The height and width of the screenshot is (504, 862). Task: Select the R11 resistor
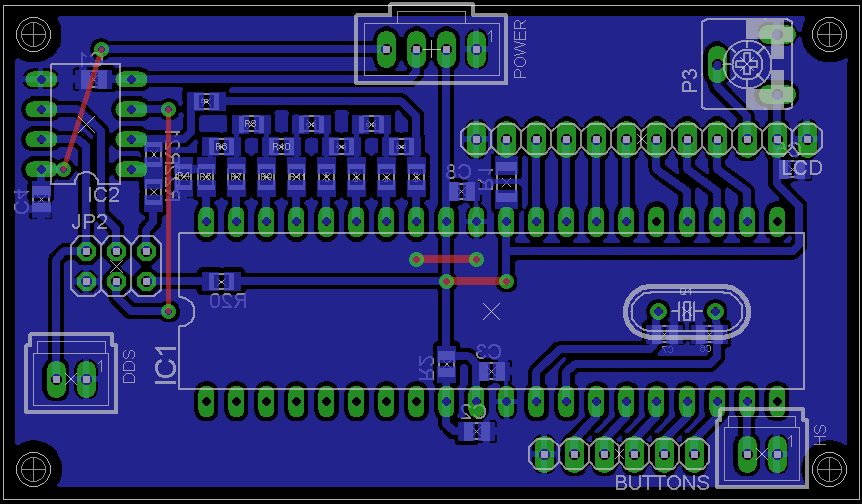tap(296, 176)
